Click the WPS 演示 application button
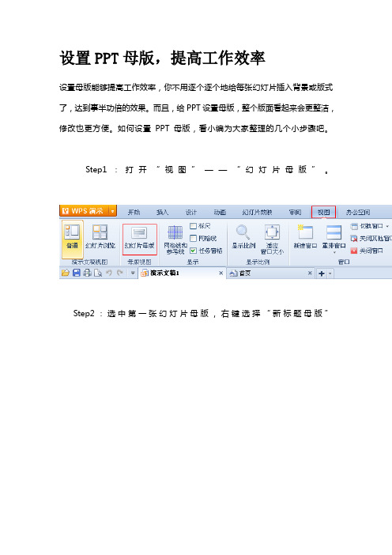The image size is (392, 555). tap(85, 211)
